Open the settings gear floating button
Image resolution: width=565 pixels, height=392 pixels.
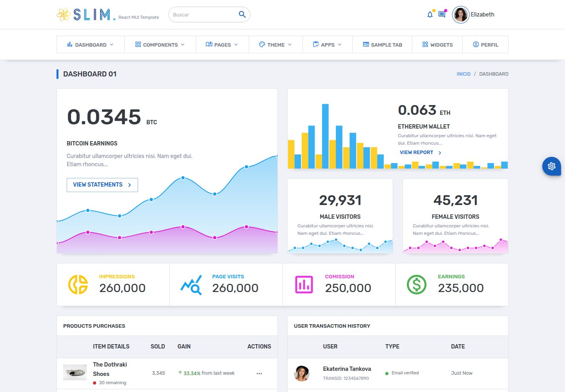(552, 166)
